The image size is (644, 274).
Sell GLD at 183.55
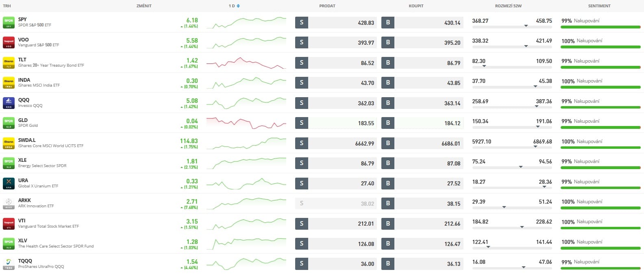click(x=336, y=123)
